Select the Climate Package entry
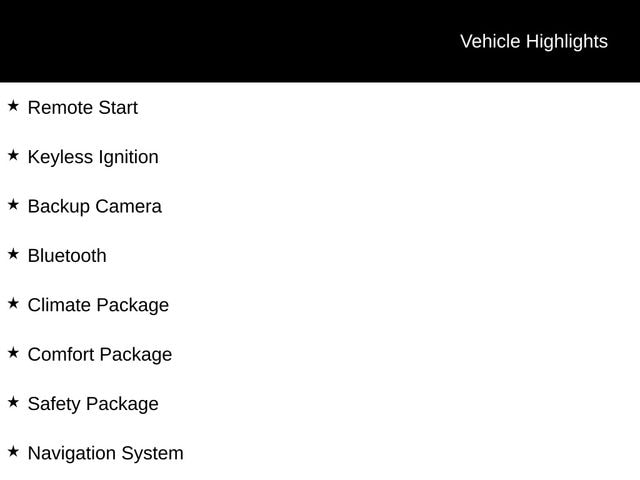 click(x=98, y=305)
